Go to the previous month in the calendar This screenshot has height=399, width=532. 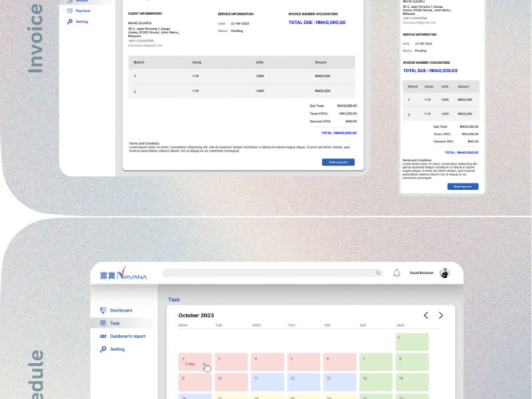[426, 315]
